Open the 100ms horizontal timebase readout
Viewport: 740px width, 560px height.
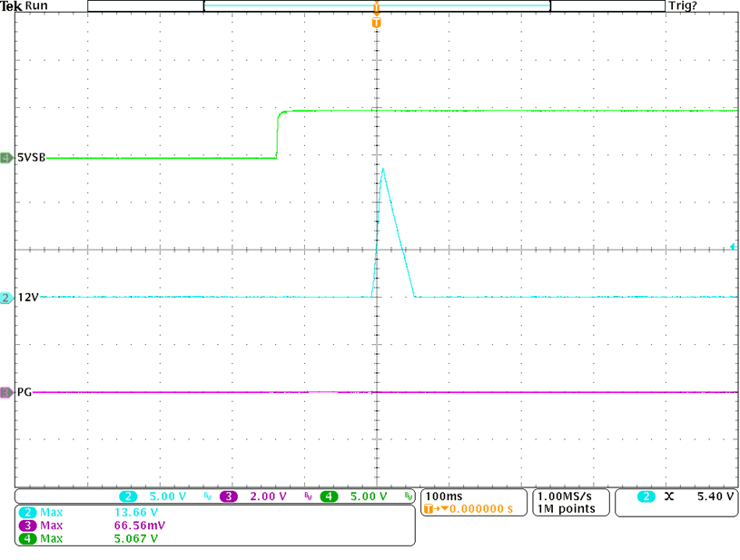[443, 496]
